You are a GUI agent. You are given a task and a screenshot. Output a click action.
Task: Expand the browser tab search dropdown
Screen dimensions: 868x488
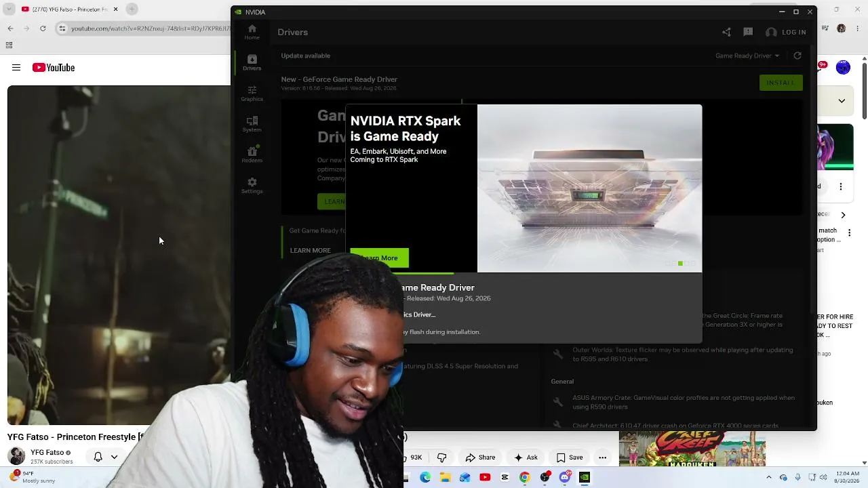(x=9, y=9)
